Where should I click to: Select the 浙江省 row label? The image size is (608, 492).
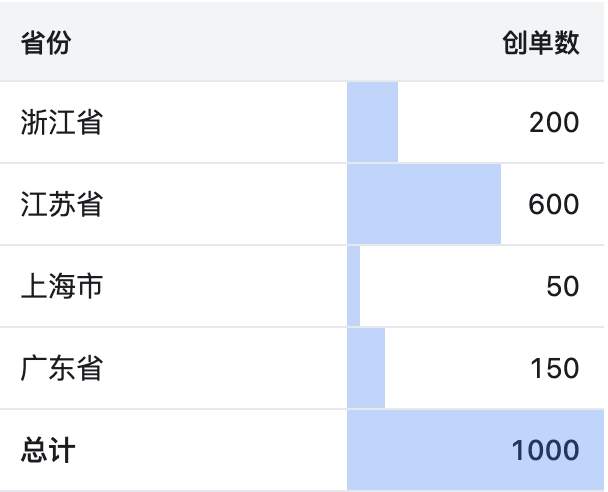62,122
